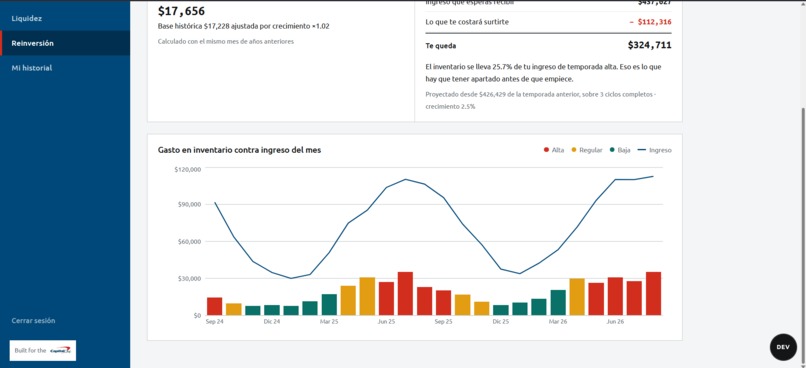Click the Sep 25 red bar
Viewport: 806px width, 368px height.
click(444, 303)
